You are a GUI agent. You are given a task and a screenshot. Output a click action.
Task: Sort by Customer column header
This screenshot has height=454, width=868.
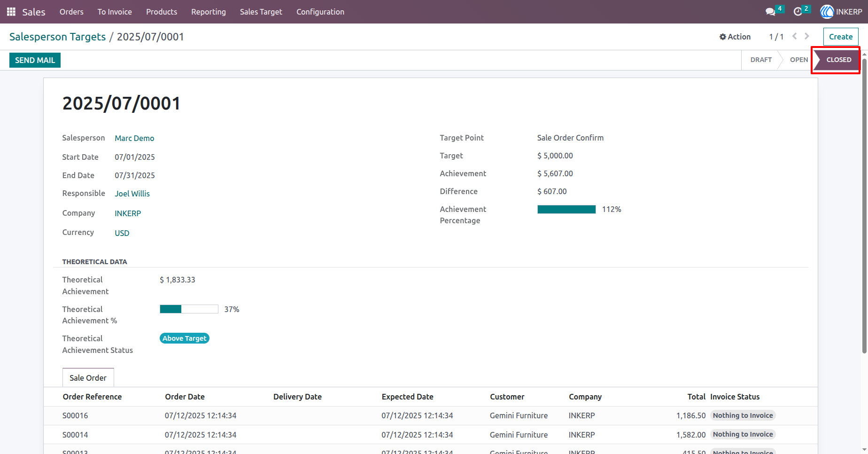507,397
